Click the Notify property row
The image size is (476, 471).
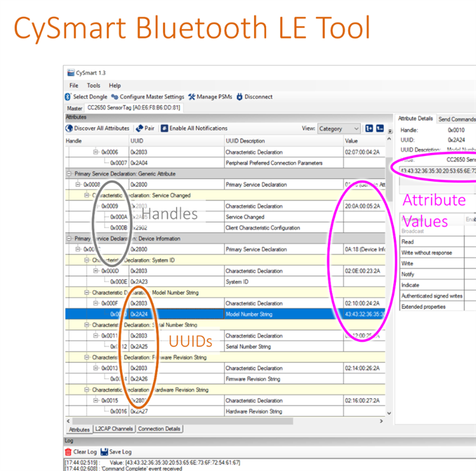click(437, 274)
